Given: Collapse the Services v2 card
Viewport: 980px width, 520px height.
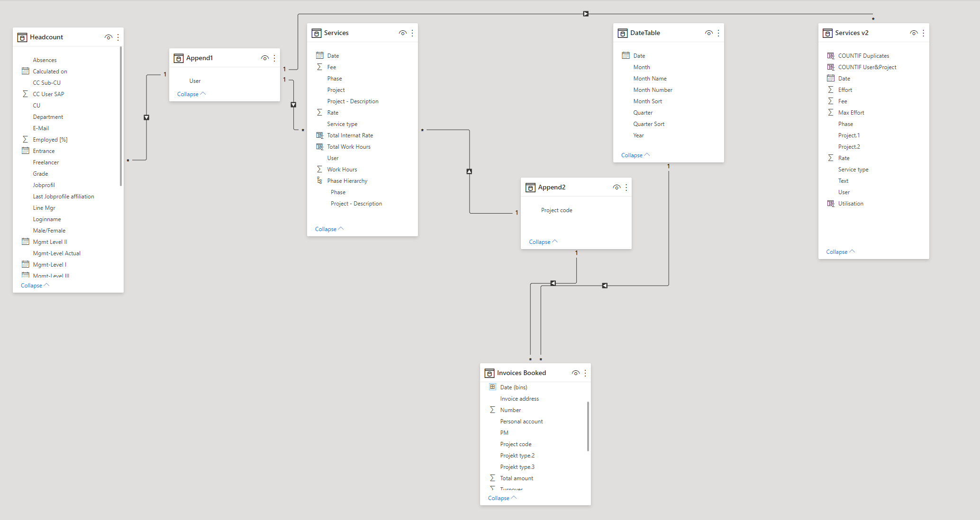Looking at the screenshot, I should (x=840, y=252).
